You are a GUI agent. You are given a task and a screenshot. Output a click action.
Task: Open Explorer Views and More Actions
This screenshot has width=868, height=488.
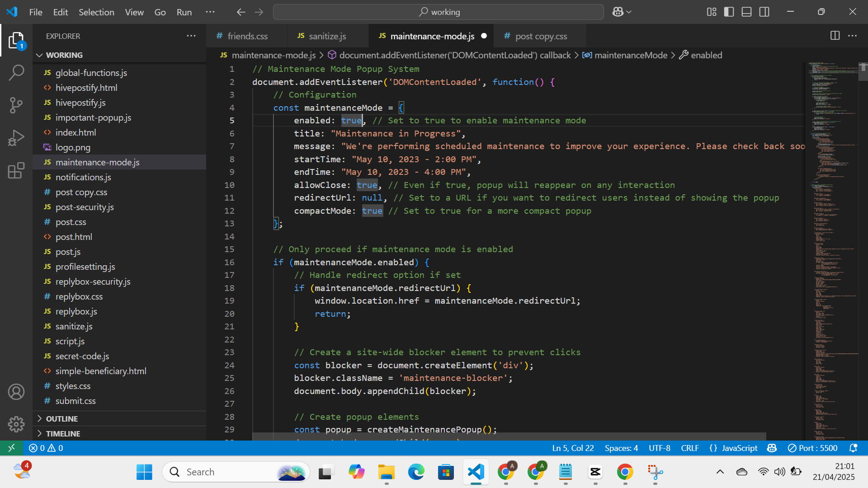[x=191, y=36]
